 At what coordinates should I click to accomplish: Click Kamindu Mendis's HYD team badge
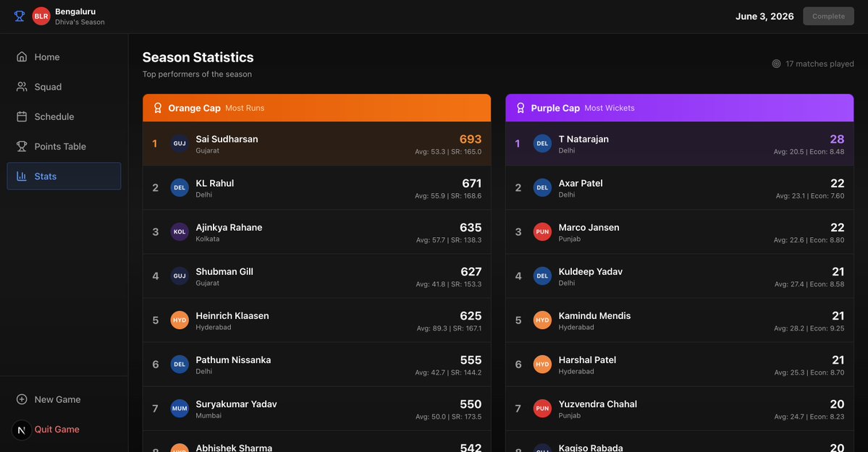[542, 320]
